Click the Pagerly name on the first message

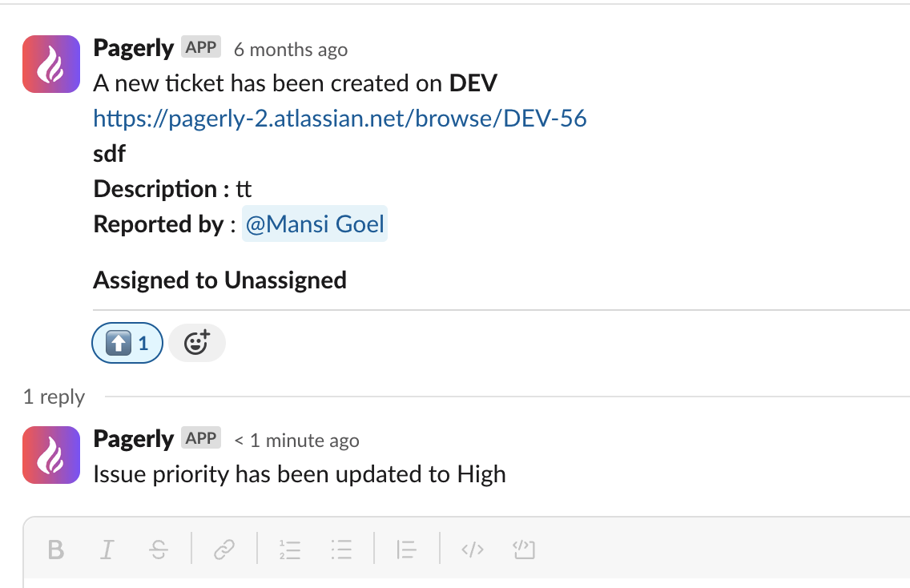tap(134, 48)
